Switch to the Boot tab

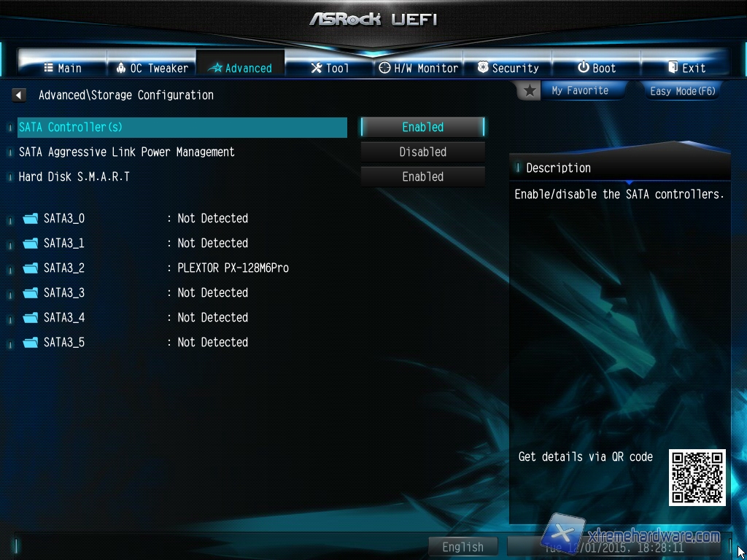pos(597,68)
